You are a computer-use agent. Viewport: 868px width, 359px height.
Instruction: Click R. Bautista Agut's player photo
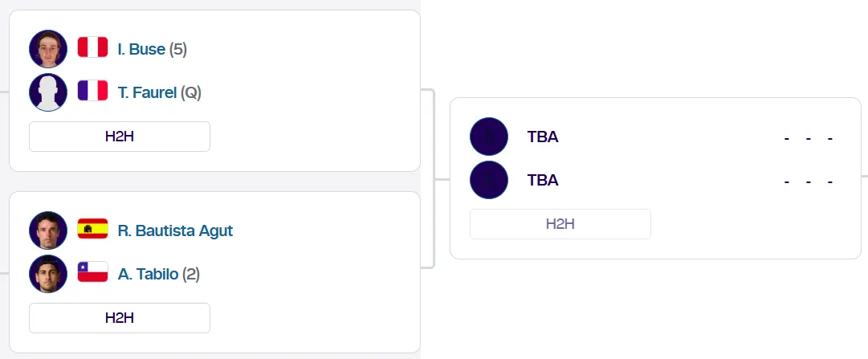48,230
